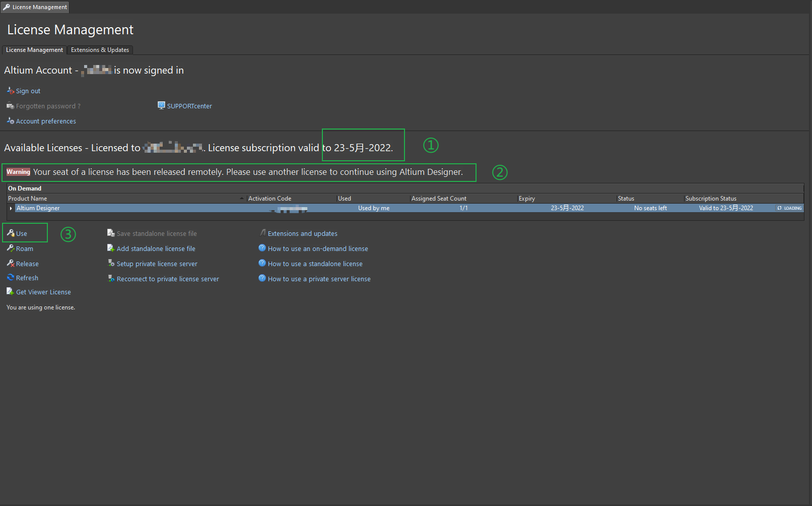Click the Forgotten password icon
The height and width of the screenshot is (506, 812).
[x=10, y=106]
